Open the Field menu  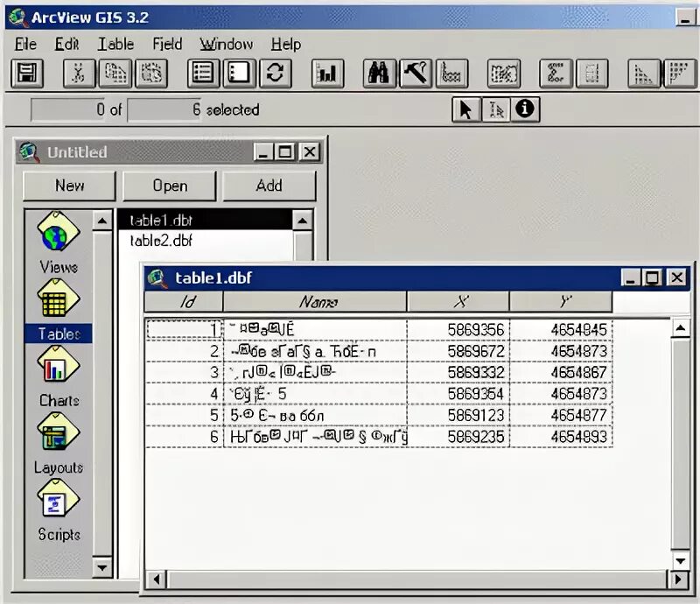[167, 45]
